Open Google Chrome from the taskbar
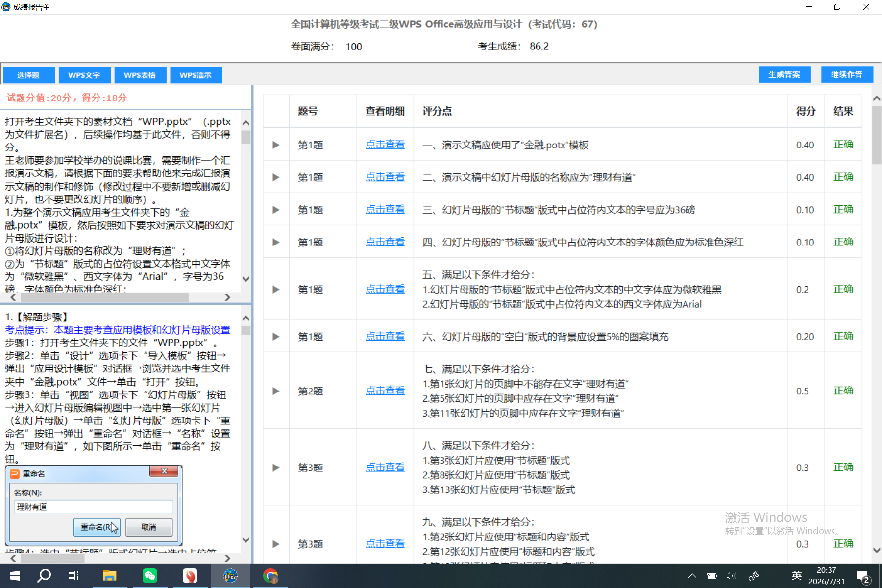The width and height of the screenshot is (882, 588). coord(270,576)
